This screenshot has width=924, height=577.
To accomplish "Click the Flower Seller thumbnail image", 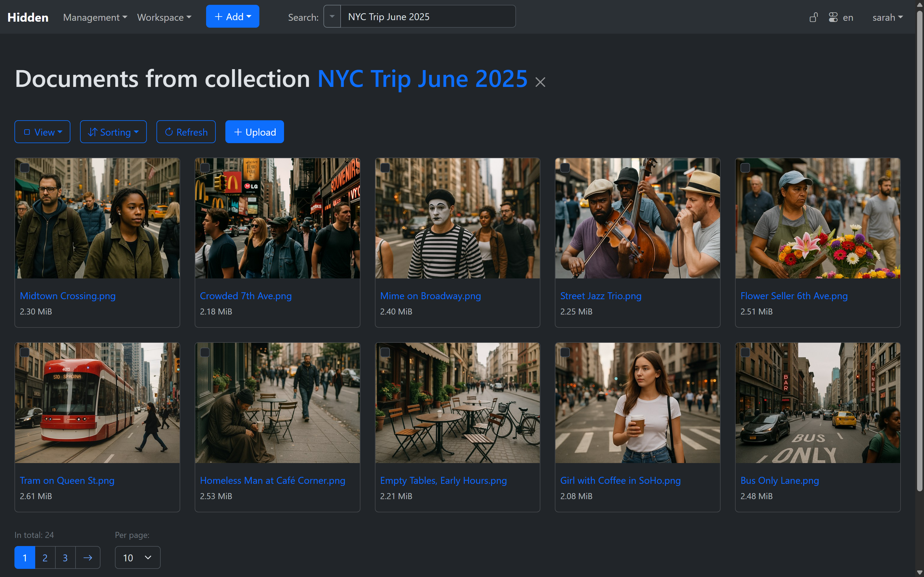I will (818, 218).
